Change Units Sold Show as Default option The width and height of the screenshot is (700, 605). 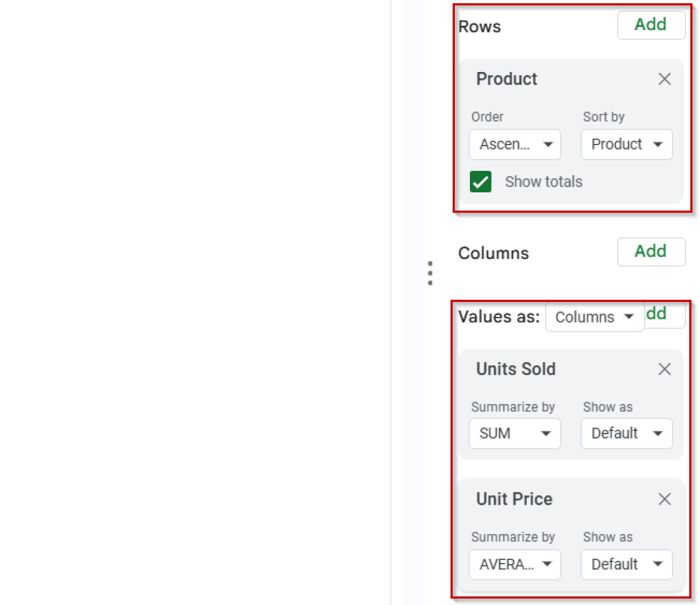(626, 434)
